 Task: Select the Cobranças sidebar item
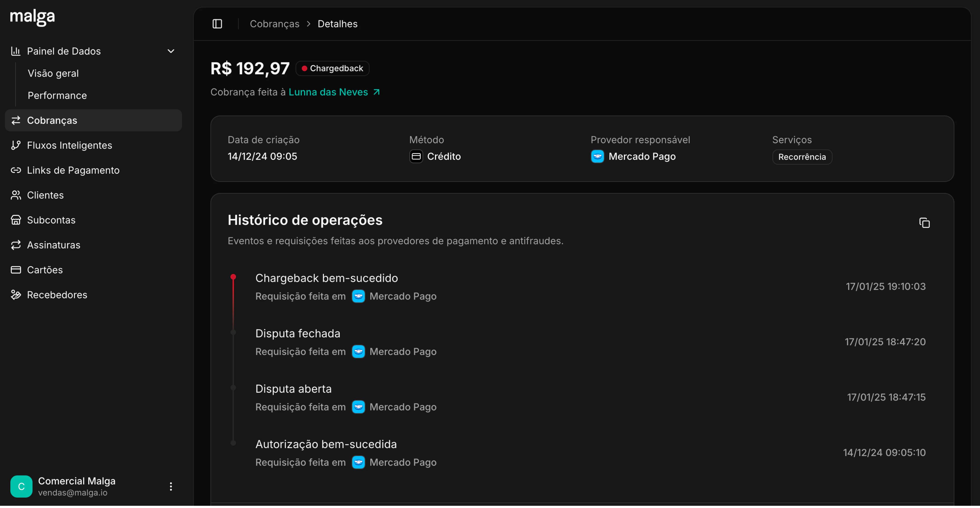pyautogui.click(x=93, y=120)
